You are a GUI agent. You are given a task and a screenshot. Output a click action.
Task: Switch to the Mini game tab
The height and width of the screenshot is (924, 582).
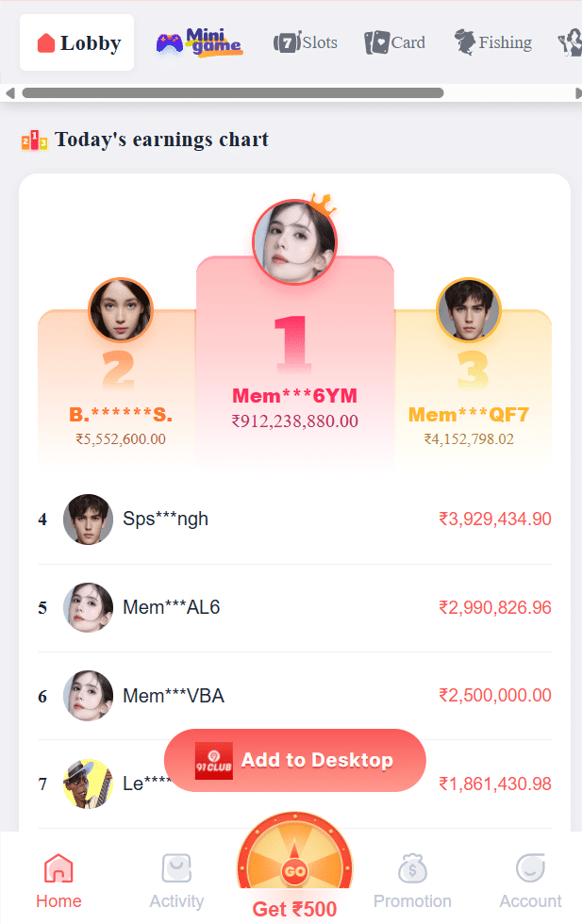199,42
